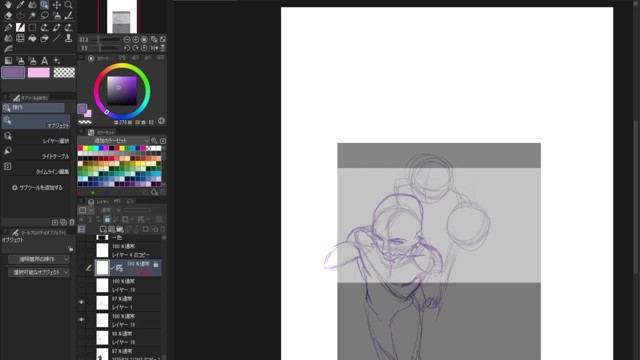Screen dimensions: 640x360
Task: Switch to the レイヤー選択 sub tool
Action: coord(36,138)
